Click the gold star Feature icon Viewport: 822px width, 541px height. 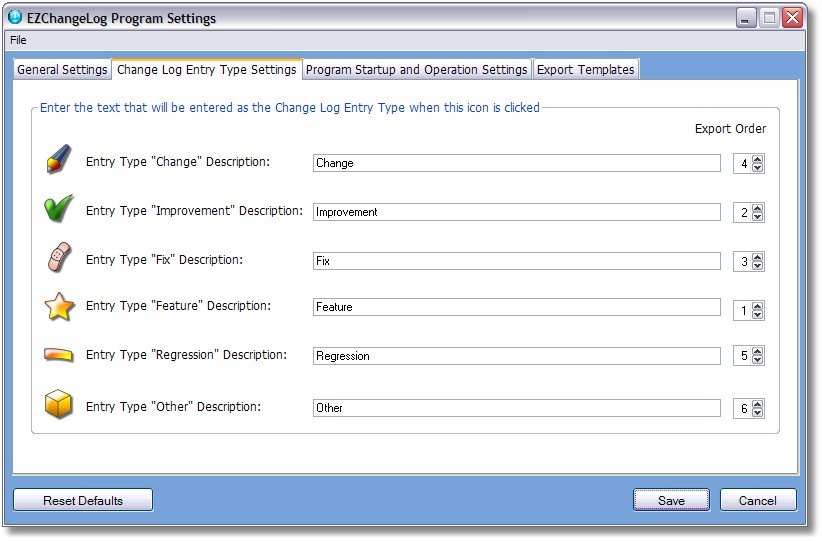tap(59, 307)
